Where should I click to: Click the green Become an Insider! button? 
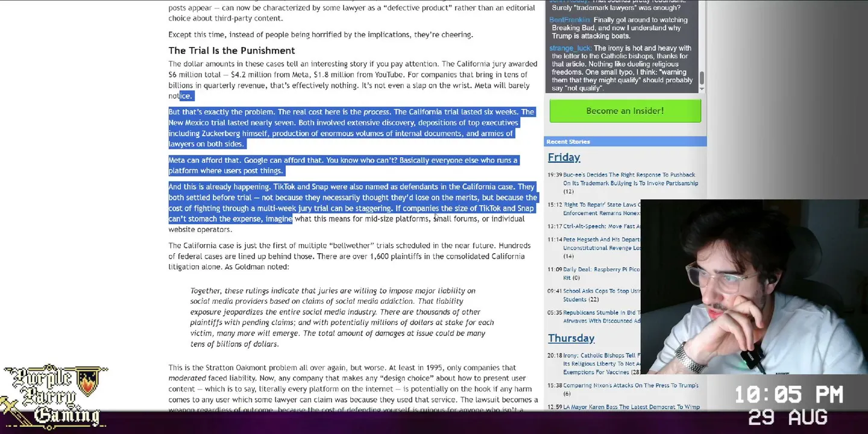tap(625, 111)
